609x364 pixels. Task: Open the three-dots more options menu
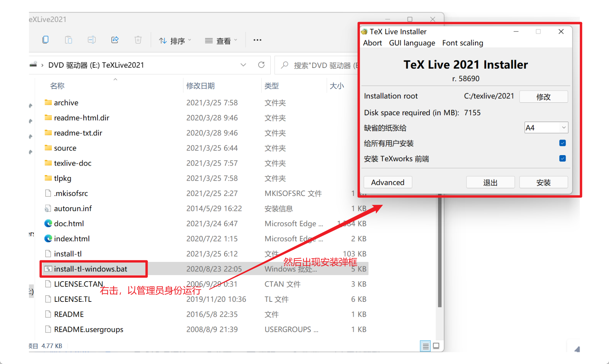pyautogui.click(x=257, y=40)
